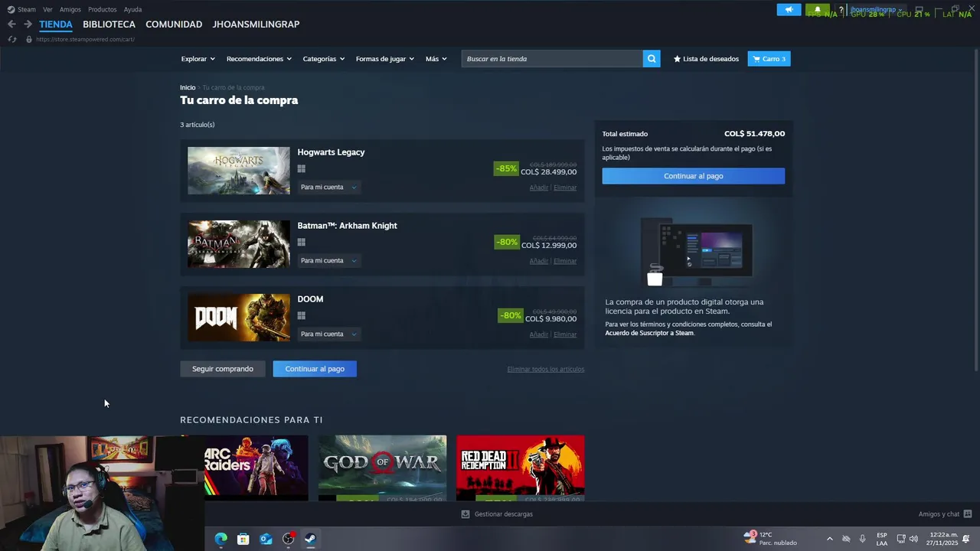This screenshot has width=980, height=551.
Task: Click Seguir comprando
Action: click(x=222, y=369)
